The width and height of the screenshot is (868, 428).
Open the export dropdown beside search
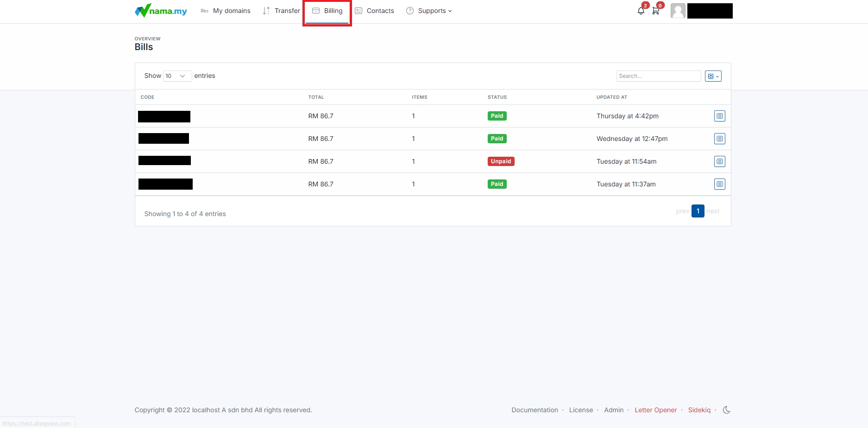pos(713,76)
